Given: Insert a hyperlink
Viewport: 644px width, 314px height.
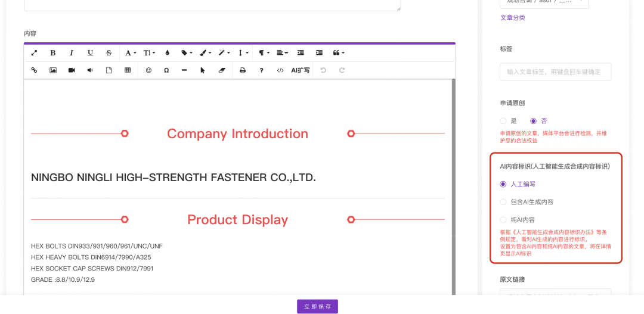Looking at the screenshot, I should click(x=35, y=70).
